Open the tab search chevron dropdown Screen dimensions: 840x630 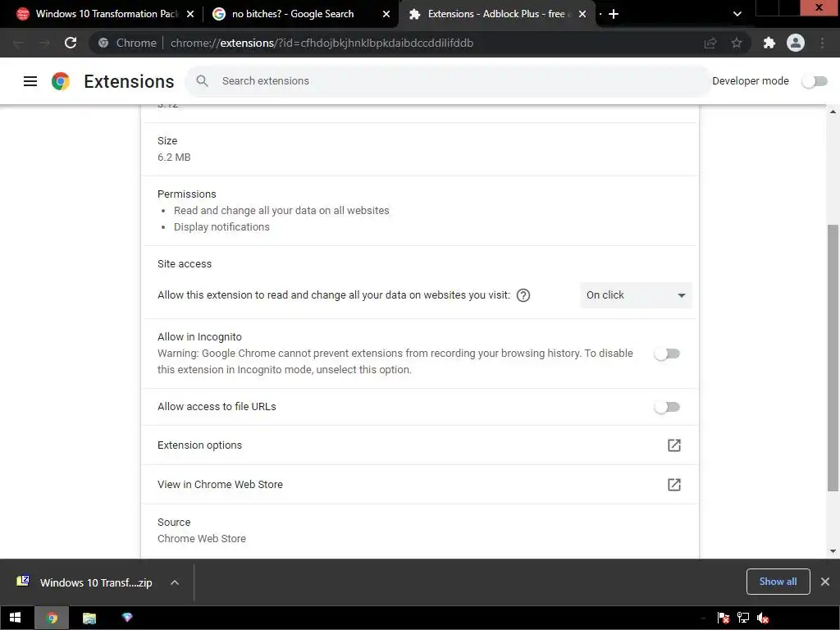pyautogui.click(x=737, y=14)
